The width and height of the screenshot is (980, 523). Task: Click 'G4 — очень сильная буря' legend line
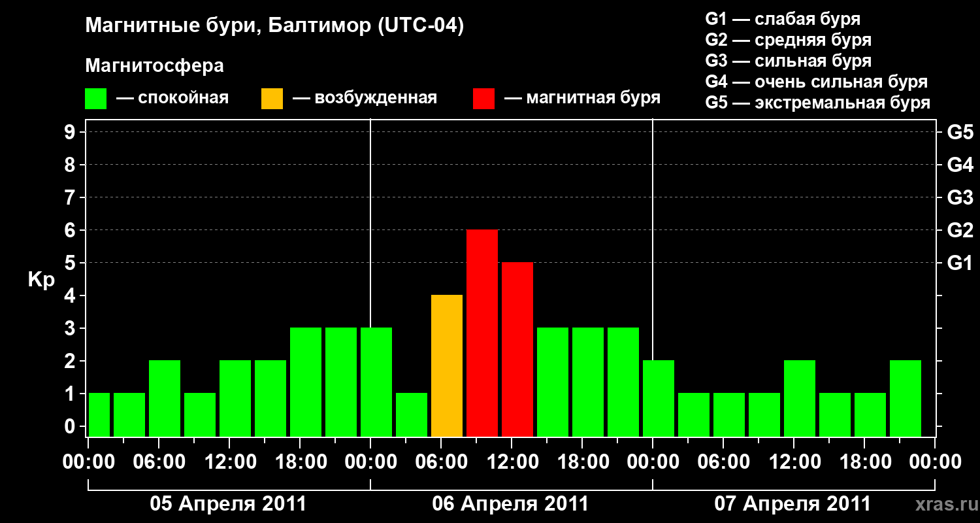(x=817, y=82)
